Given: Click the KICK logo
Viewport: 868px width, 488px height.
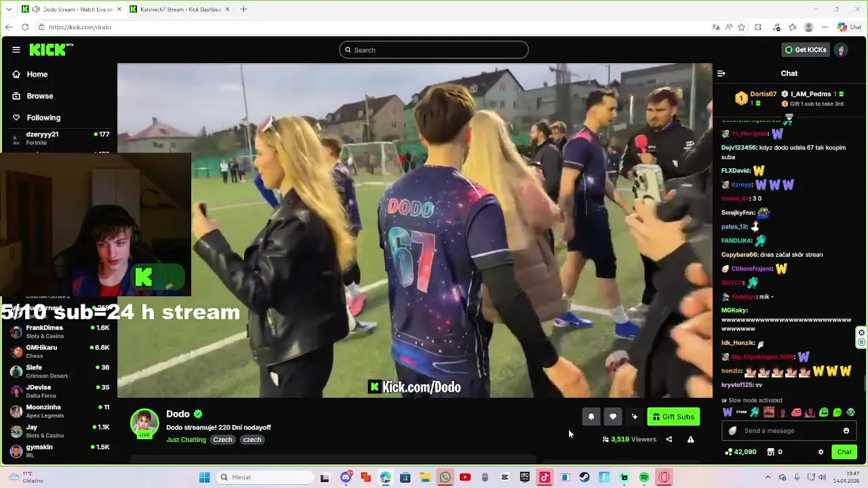Looking at the screenshot, I should (x=51, y=49).
